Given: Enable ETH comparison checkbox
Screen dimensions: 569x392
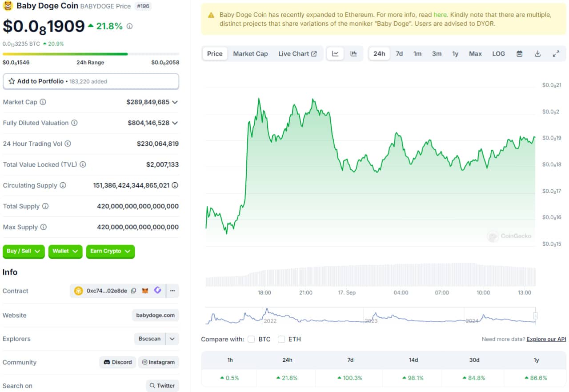Looking at the screenshot, I should tap(281, 339).
